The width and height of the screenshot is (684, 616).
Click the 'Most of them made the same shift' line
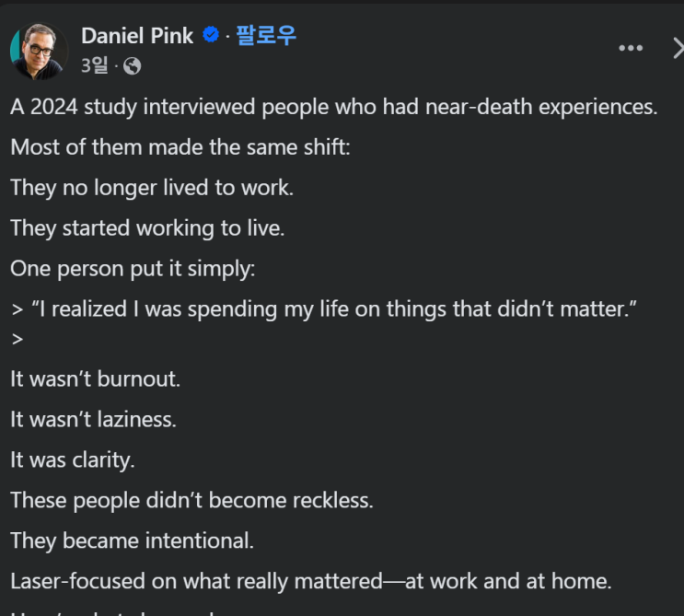(x=180, y=147)
